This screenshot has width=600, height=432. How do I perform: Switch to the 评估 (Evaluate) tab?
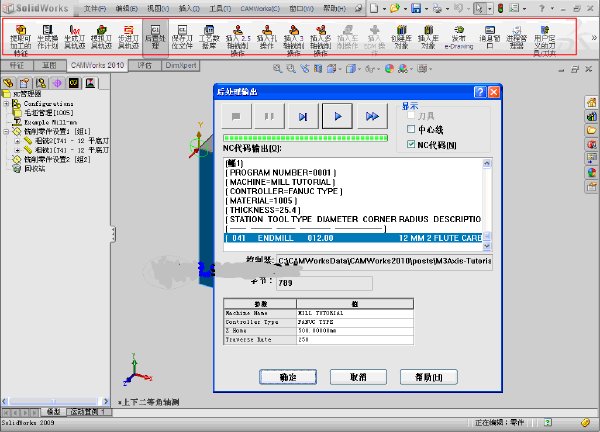pos(144,65)
